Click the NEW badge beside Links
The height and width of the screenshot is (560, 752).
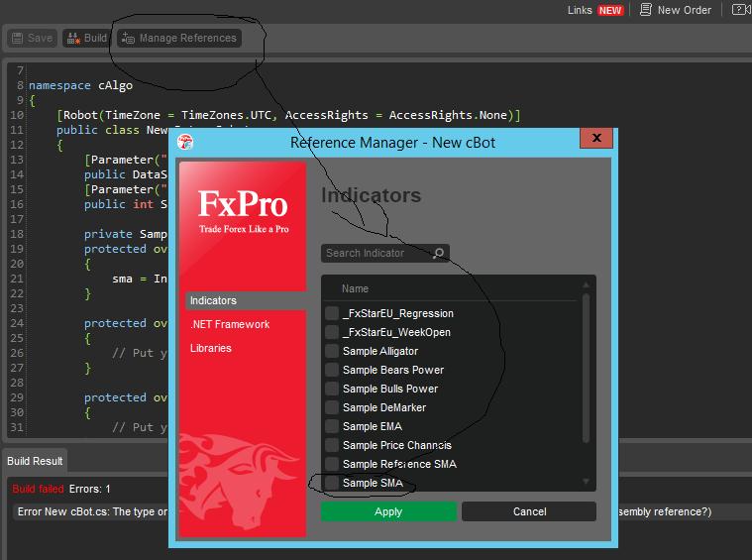[x=610, y=10]
